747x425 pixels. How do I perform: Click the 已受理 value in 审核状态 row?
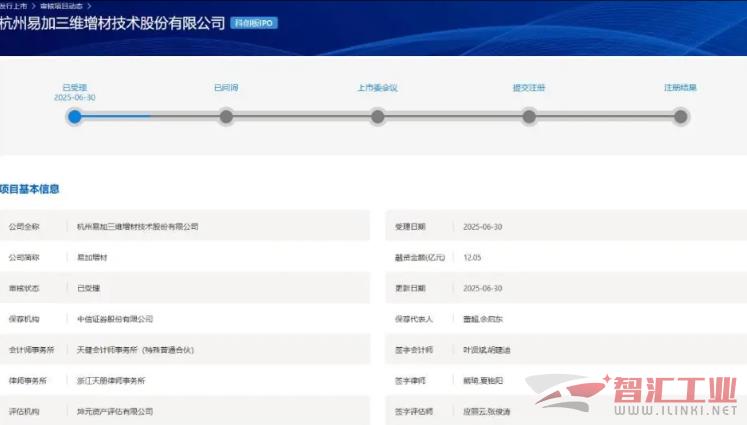coord(89,288)
